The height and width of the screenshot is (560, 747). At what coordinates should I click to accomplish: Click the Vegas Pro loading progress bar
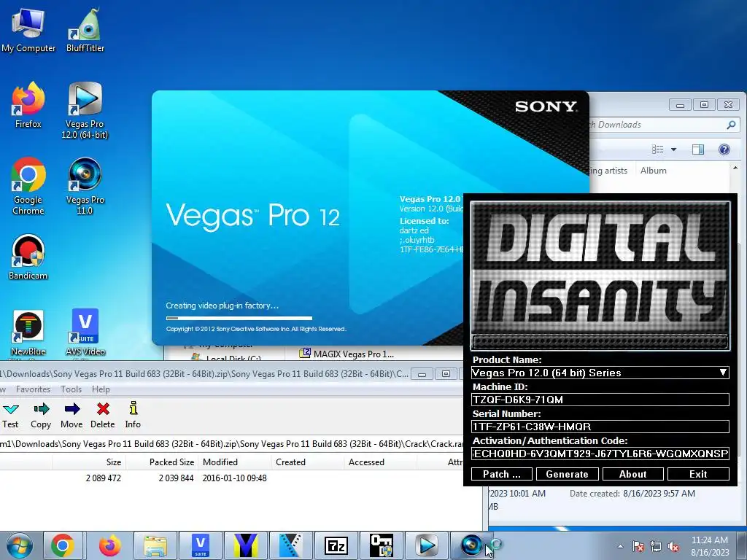(x=239, y=318)
